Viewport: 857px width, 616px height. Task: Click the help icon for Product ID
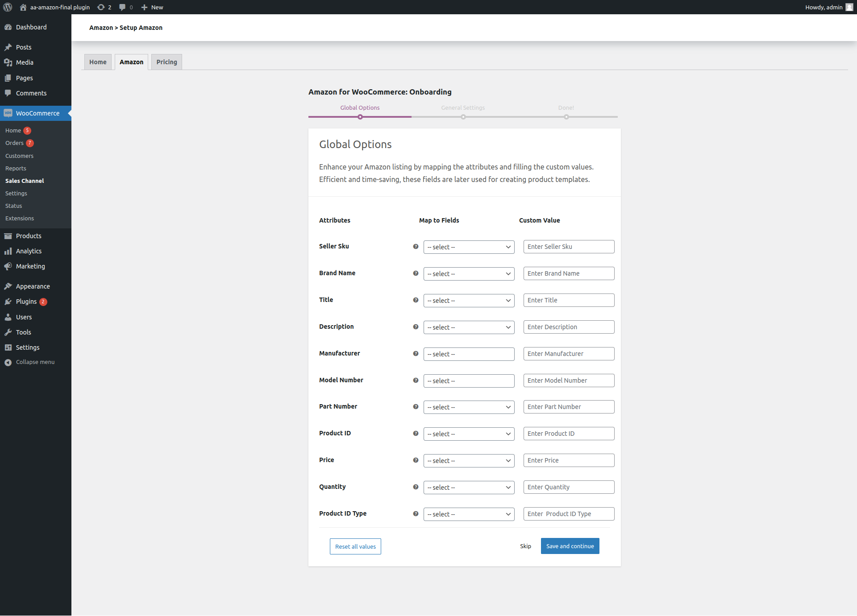[x=416, y=434]
